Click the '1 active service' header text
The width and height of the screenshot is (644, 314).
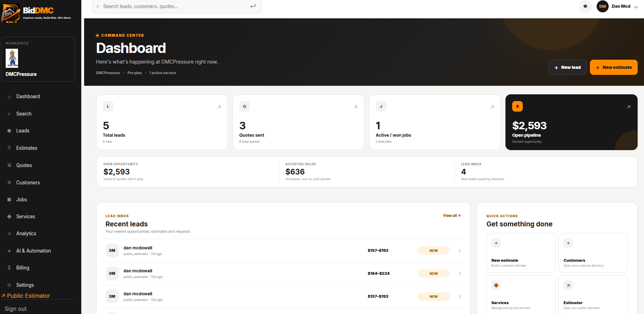(163, 73)
